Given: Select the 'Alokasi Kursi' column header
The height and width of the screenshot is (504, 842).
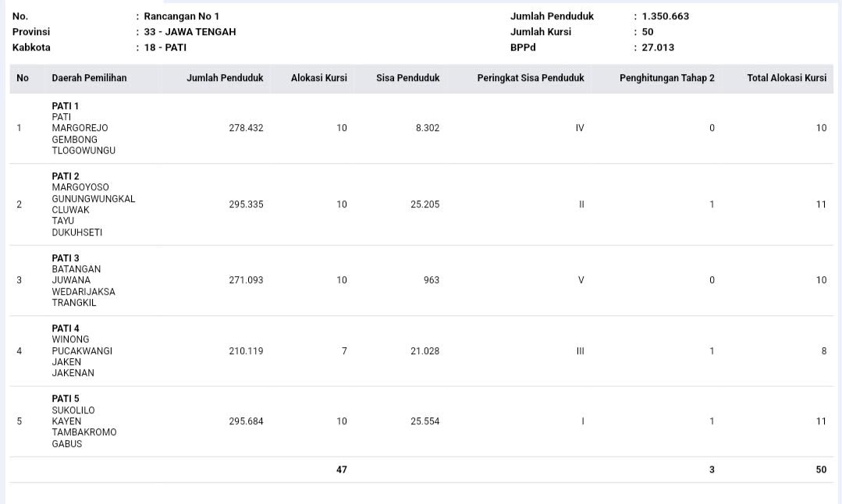Looking at the screenshot, I should [x=318, y=78].
